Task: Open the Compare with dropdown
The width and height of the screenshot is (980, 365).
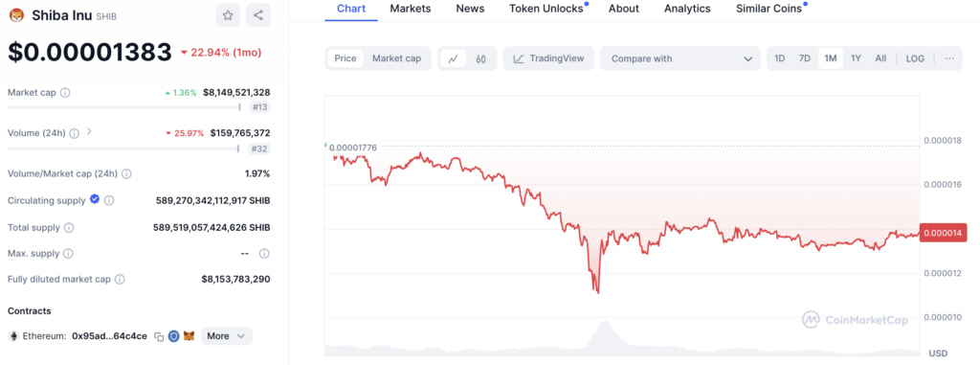Action: click(x=680, y=58)
